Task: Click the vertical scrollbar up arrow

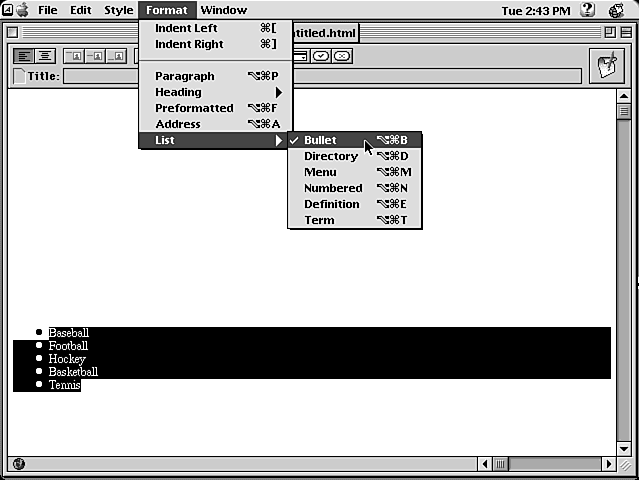Action: (624, 96)
